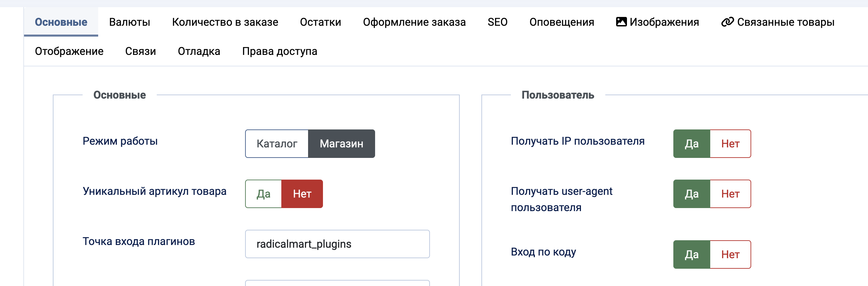Switch to Количество в заказе tab
Viewport: 868px width, 286px height.
pos(225,22)
